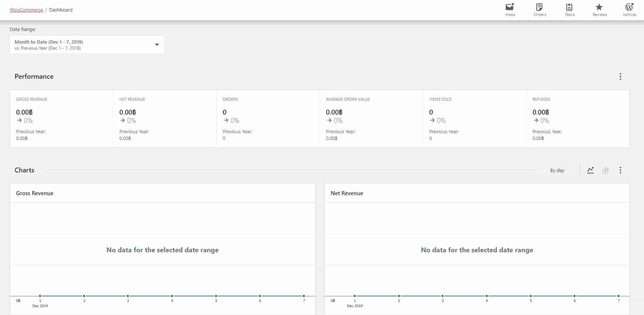Viewport: 644px width, 315px height.
Task: Open the Gross Revenue performance card
Action: point(62,119)
